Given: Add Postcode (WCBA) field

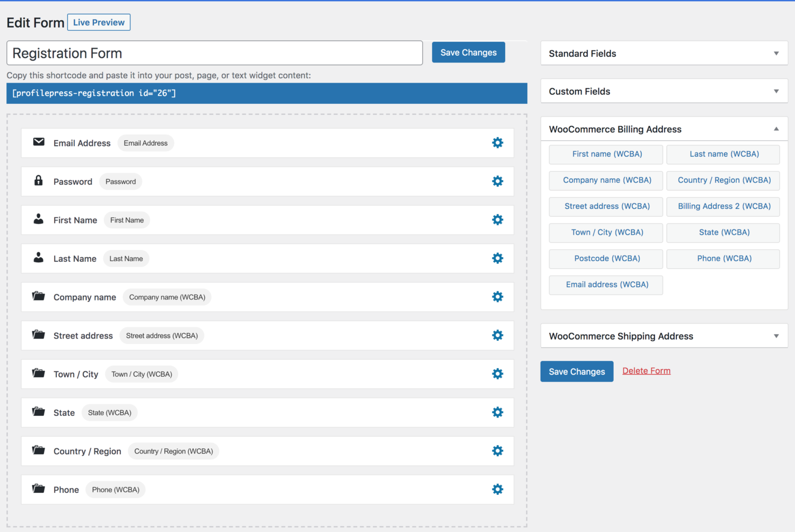Looking at the screenshot, I should tap(606, 259).
